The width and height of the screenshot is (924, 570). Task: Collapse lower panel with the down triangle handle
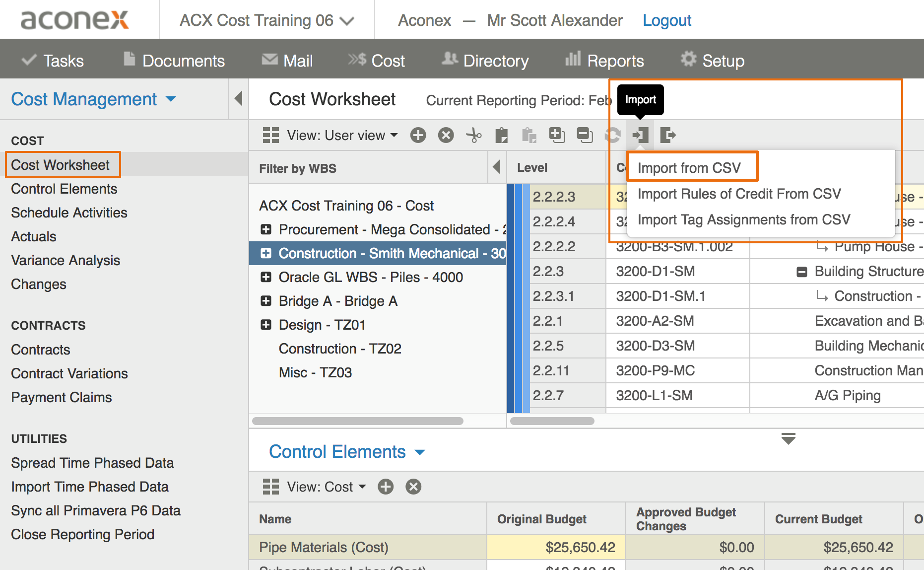pyautogui.click(x=788, y=439)
